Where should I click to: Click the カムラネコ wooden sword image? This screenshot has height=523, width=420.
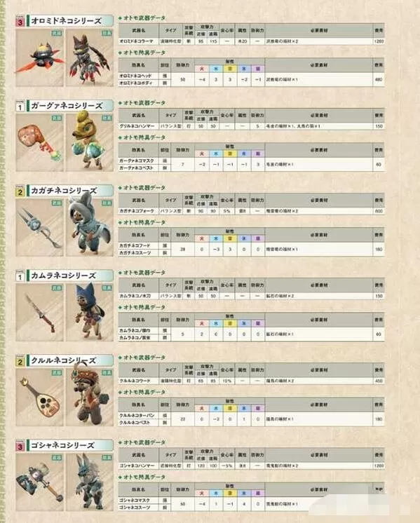click(x=39, y=313)
